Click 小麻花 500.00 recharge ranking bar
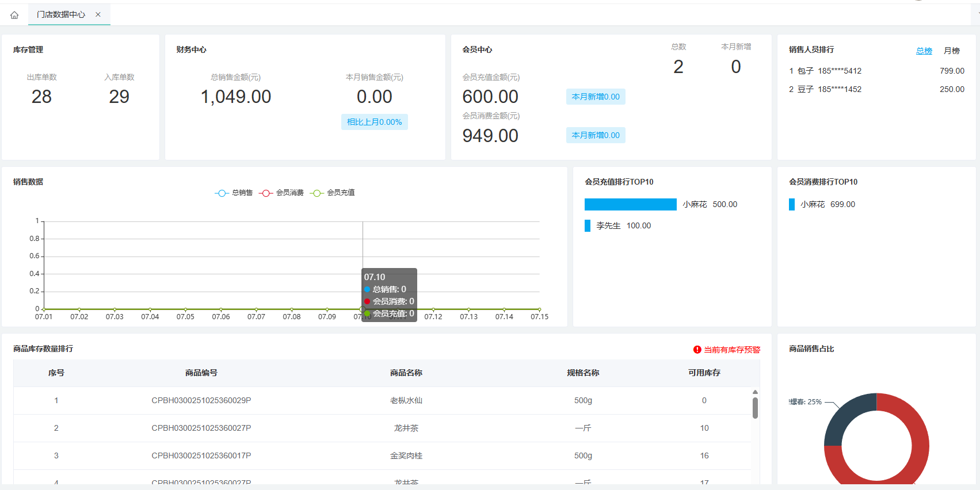Screen dimensions: 980x490 point(631,204)
